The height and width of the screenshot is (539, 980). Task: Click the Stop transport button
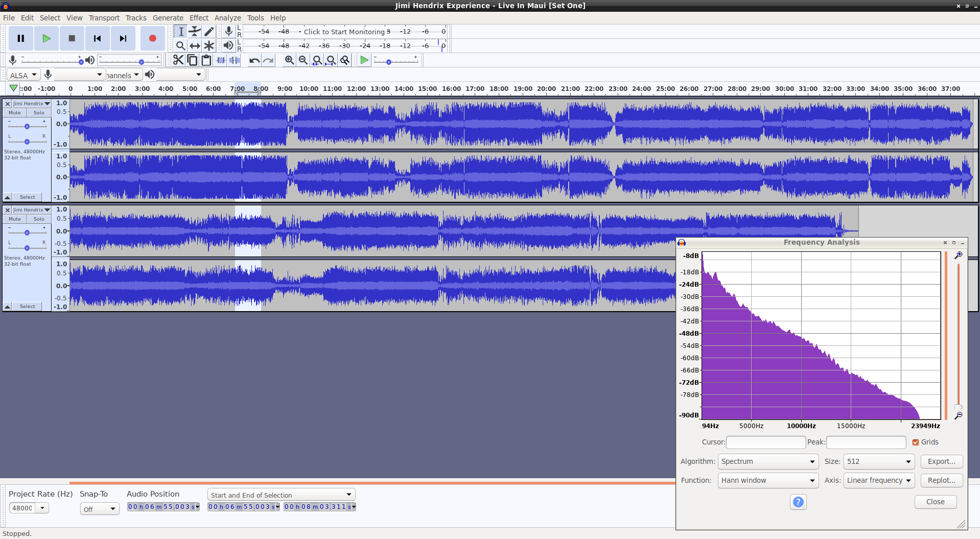point(72,38)
